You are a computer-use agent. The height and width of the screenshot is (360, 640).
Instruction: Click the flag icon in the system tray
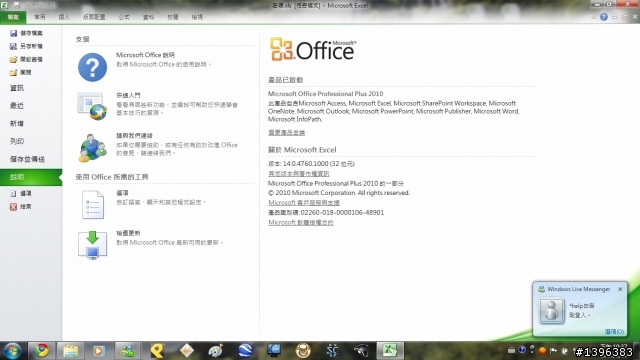pos(553,350)
